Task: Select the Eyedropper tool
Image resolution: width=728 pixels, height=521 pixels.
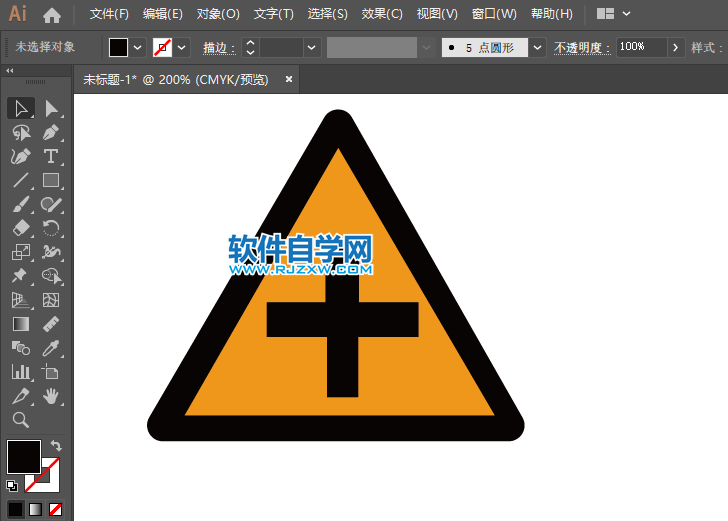Action: [51, 348]
